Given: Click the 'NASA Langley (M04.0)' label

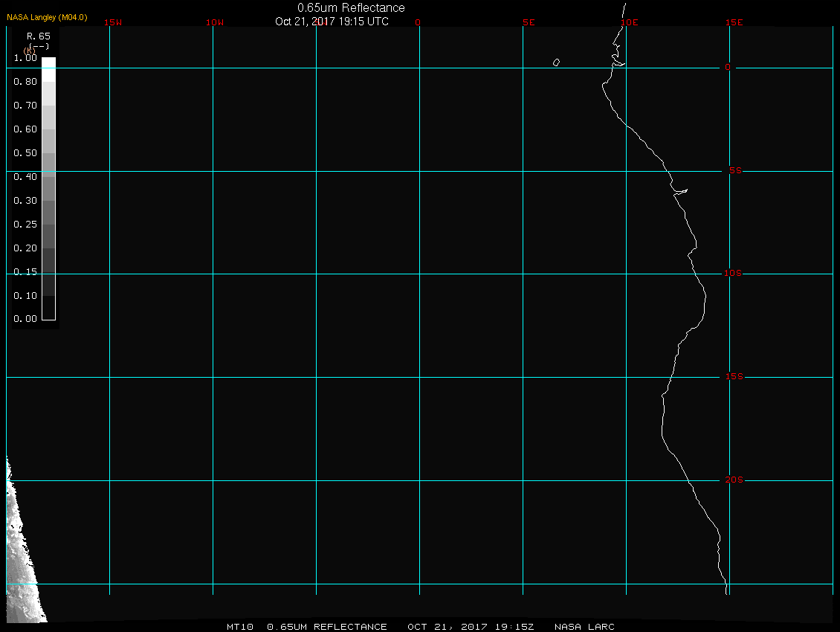Looking at the screenshot, I should point(47,17).
